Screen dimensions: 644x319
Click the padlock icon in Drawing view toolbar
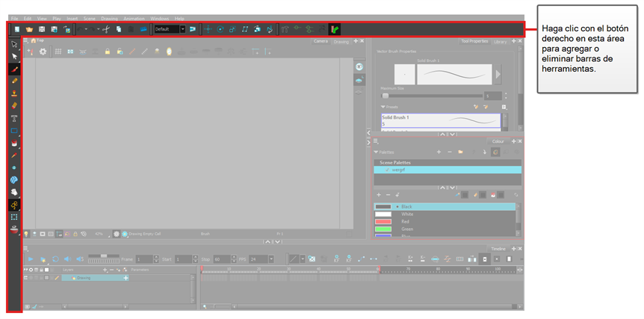tap(107, 52)
